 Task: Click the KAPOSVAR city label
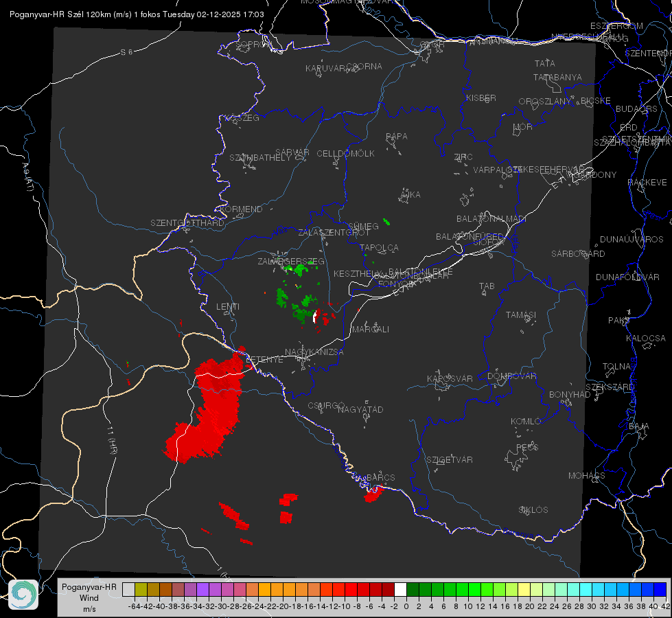[x=450, y=379]
